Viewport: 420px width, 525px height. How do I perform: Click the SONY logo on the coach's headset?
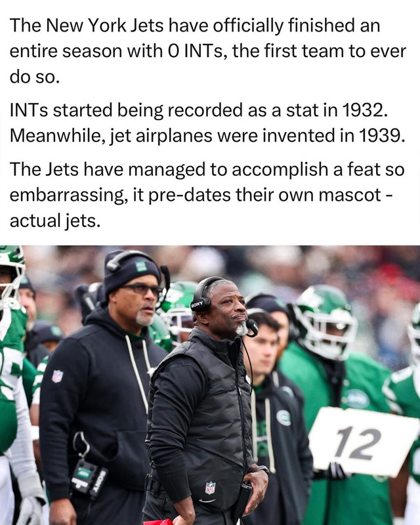point(197,304)
